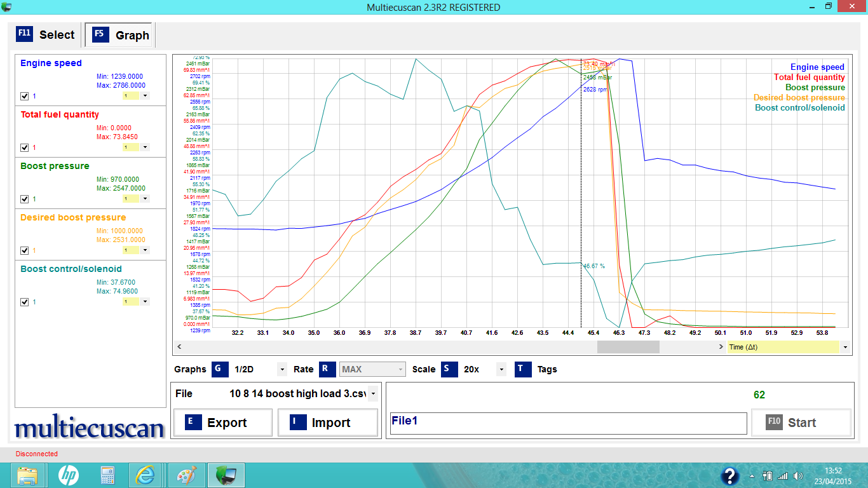Open Internet Explorer from the taskbar
The image size is (868, 488).
[146, 475]
